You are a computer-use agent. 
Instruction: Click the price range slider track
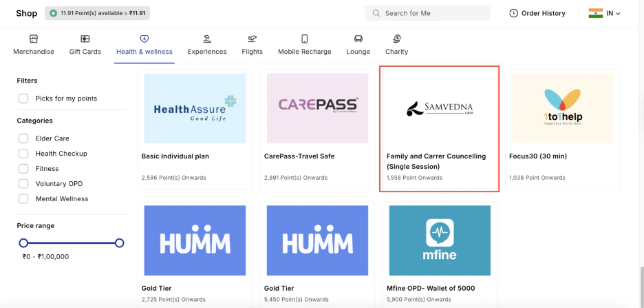[72, 243]
